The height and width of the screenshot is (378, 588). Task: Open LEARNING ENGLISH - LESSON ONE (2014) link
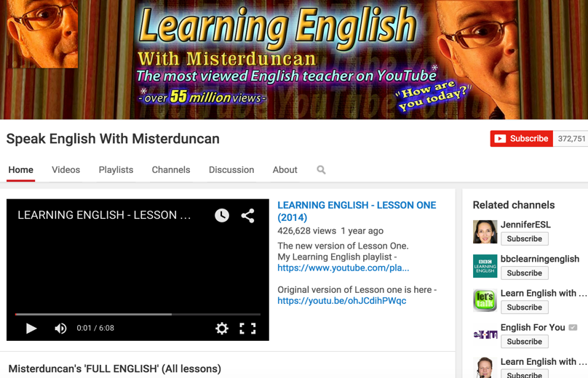[x=357, y=212]
